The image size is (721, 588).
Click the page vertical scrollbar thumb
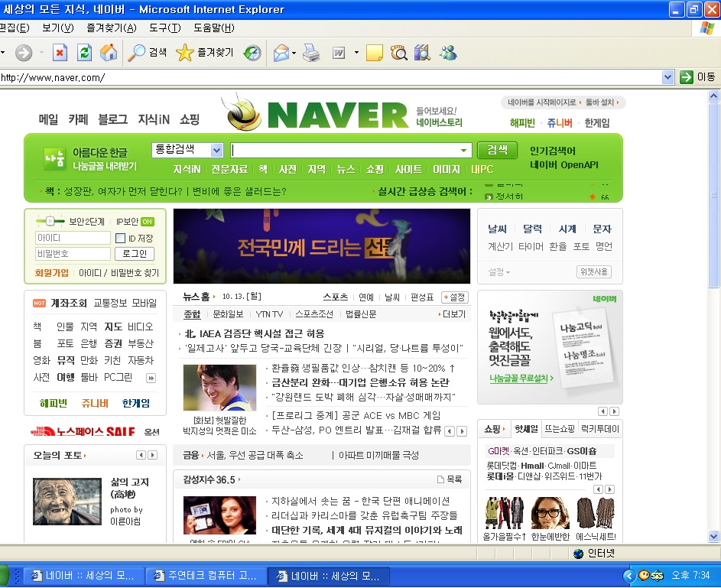(713, 196)
